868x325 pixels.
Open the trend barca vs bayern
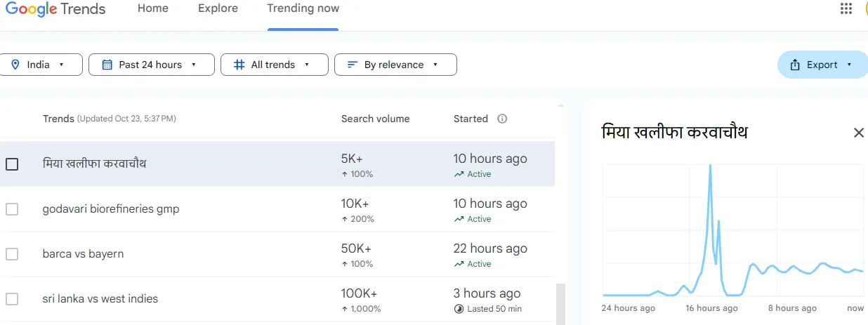pos(83,254)
